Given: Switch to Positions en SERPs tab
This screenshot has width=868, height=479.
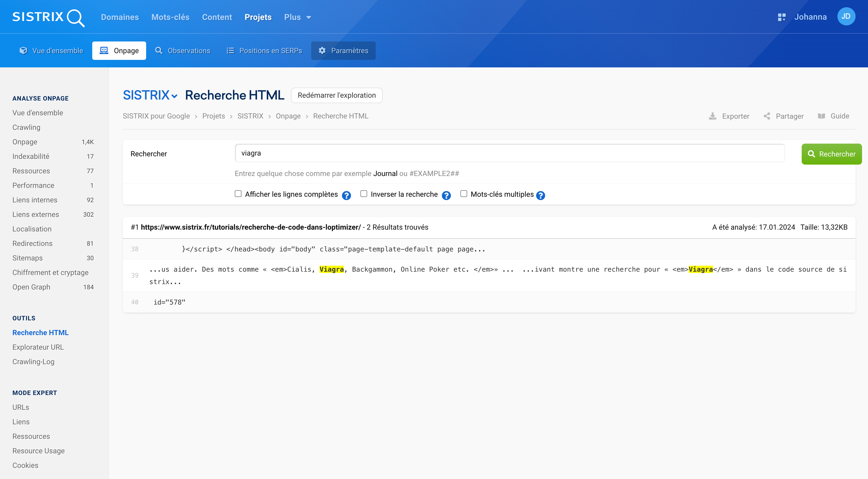Looking at the screenshot, I should pyautogui.click(x=265, y=51).
